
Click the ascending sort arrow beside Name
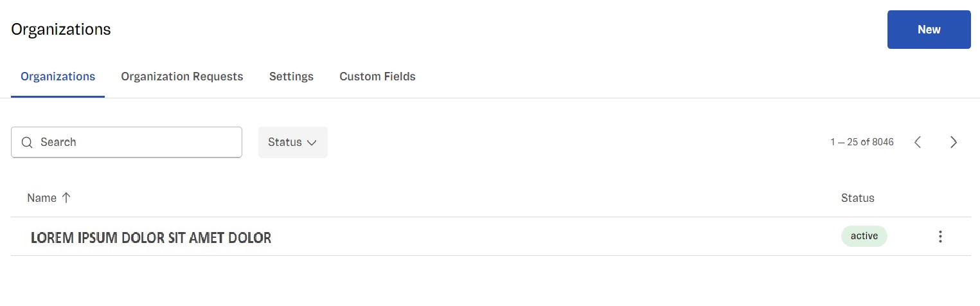tap(66, 198)
